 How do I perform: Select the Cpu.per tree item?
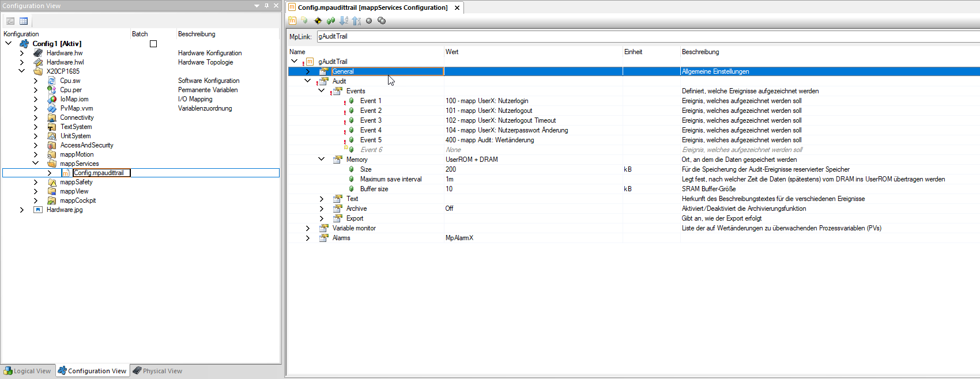tap(71, 90)
